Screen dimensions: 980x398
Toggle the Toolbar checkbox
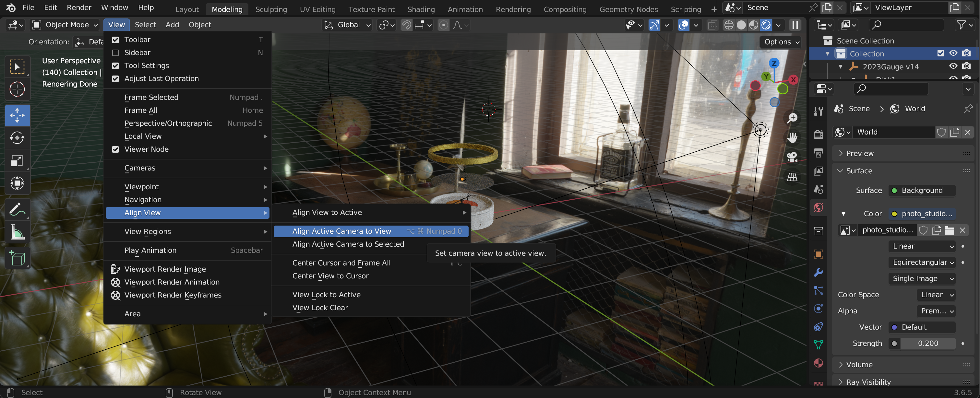coord(116,40)
